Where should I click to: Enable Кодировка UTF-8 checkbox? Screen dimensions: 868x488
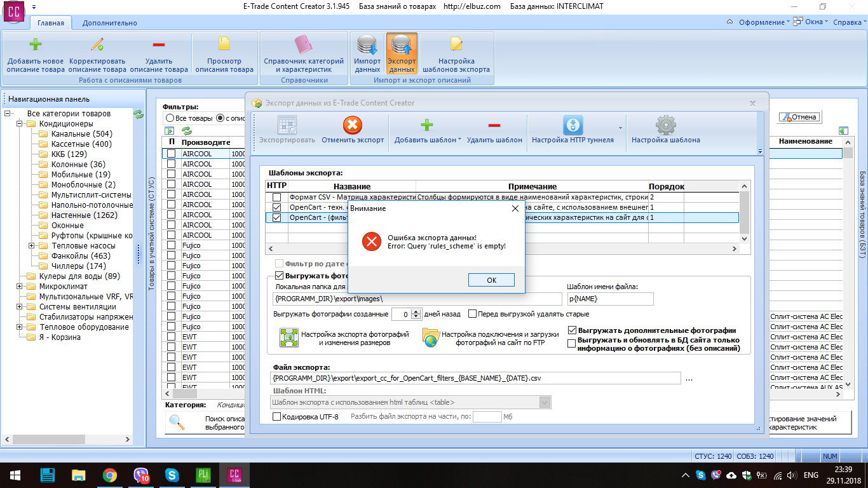click(276, 417)
